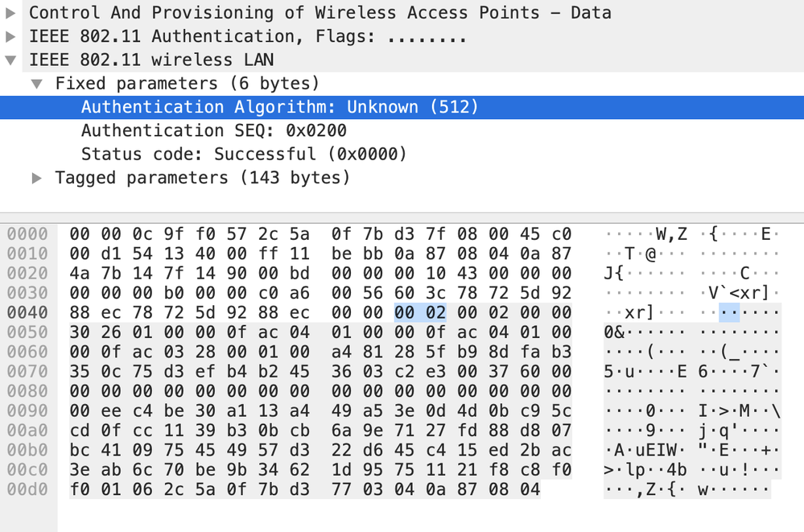Click the highlighted hex bytes 00 02
The width and height of the screenshot is (804, 532).
pos(420,312)
